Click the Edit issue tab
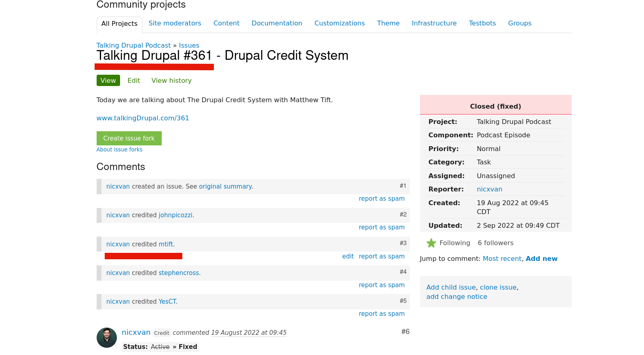 click(x=133, y=81)
